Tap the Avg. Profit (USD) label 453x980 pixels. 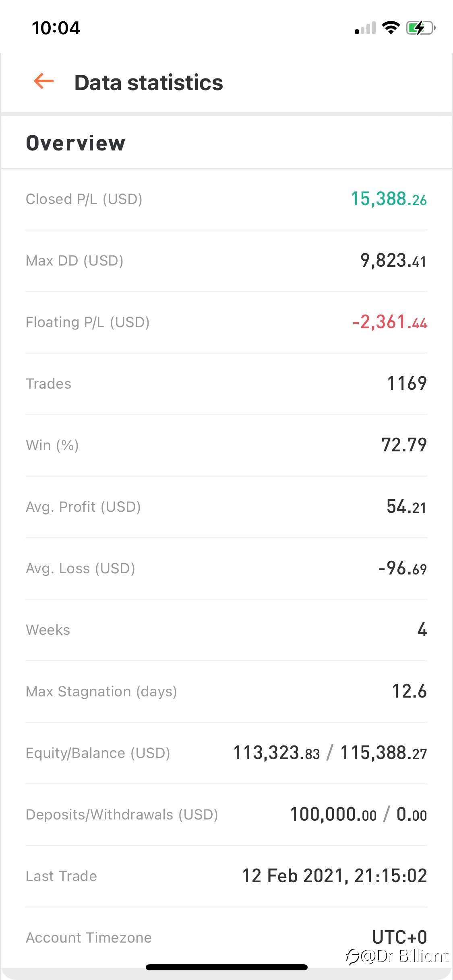point(83,507)
